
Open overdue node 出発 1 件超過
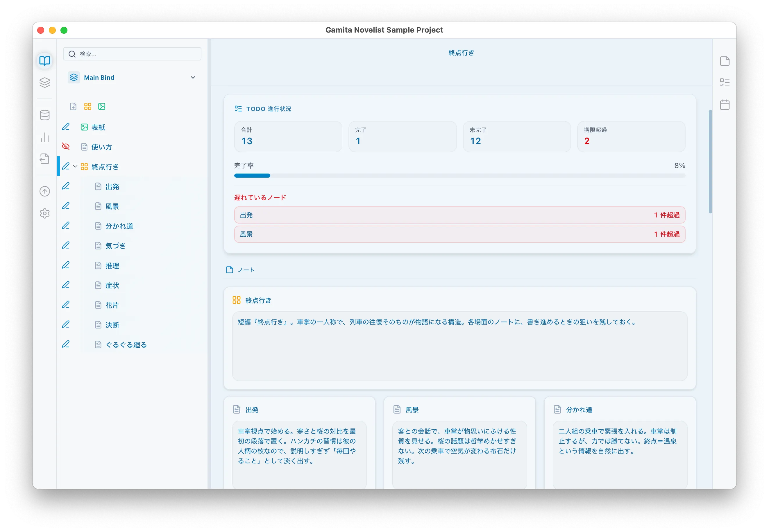pyautogui.click(x=459, y=215)
